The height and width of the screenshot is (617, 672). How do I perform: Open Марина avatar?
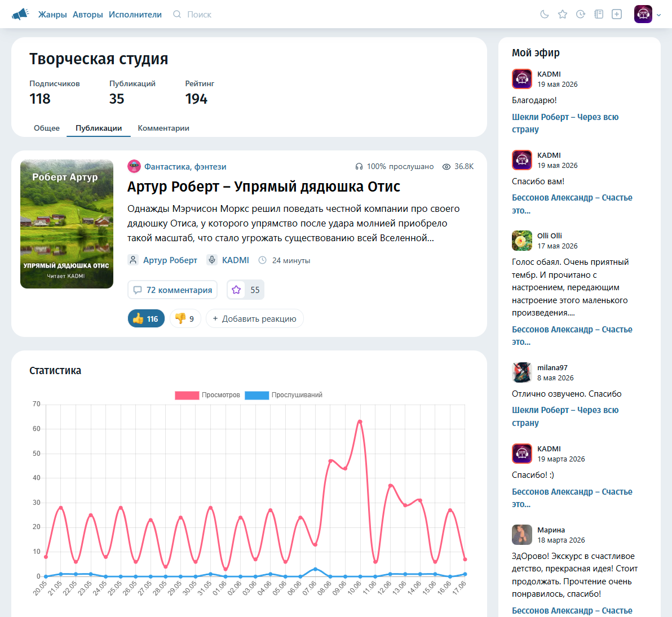point(522,535)
